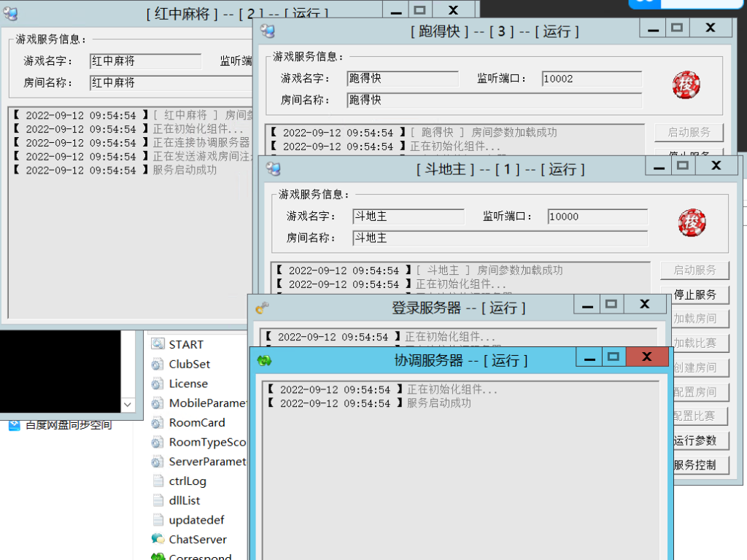Click the START file icon
Image resolution: width=747 pixels, height=560 pixels.
[158, 344]
